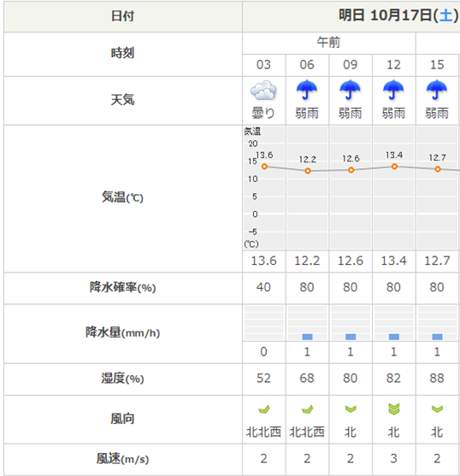Click the 弱雨 label under 06
Screen dimensions: 460x476
[x=307, y=114]
